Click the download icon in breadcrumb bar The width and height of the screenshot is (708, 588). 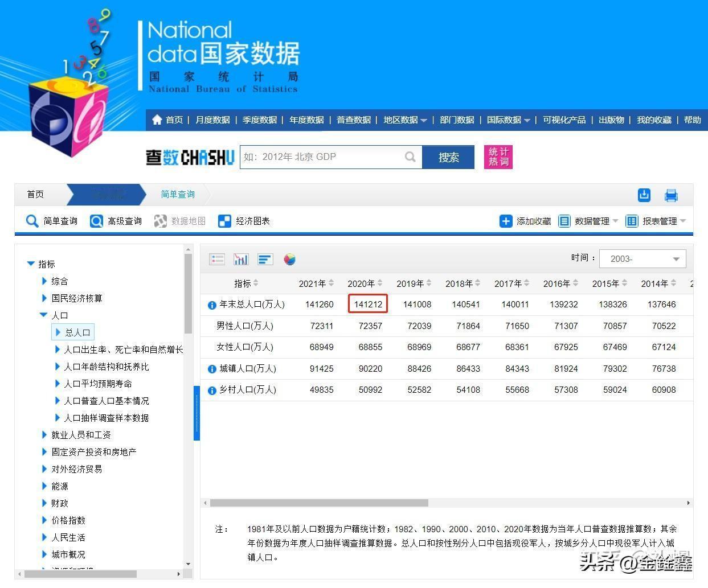click(644, 195)
